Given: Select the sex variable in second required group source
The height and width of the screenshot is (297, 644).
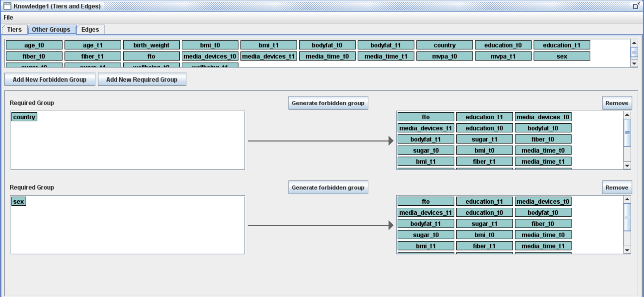Looking at the screenshot, I should pyautogui.click(x=19, y=202).
